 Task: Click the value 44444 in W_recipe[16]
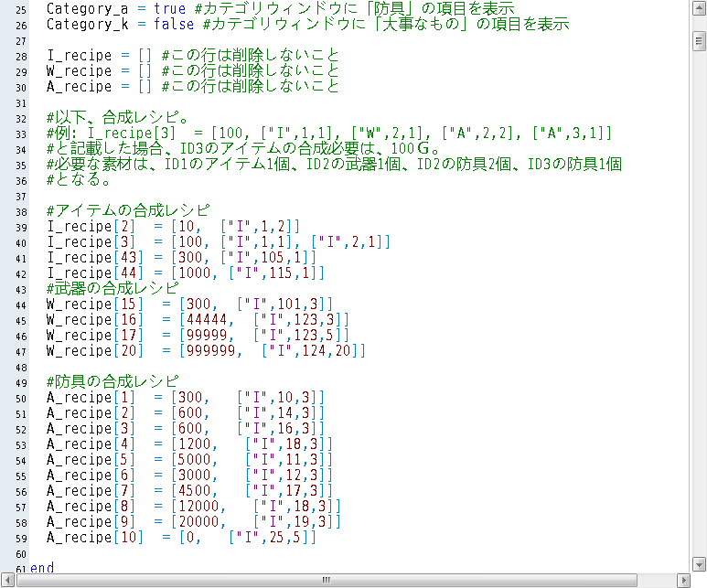coord(207,320)
